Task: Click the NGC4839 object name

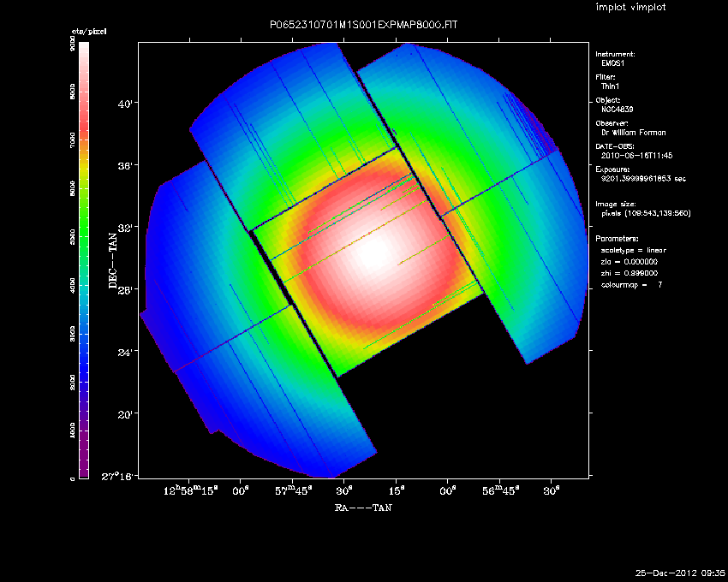Action: pyautogui.click(x=617, y=110)
